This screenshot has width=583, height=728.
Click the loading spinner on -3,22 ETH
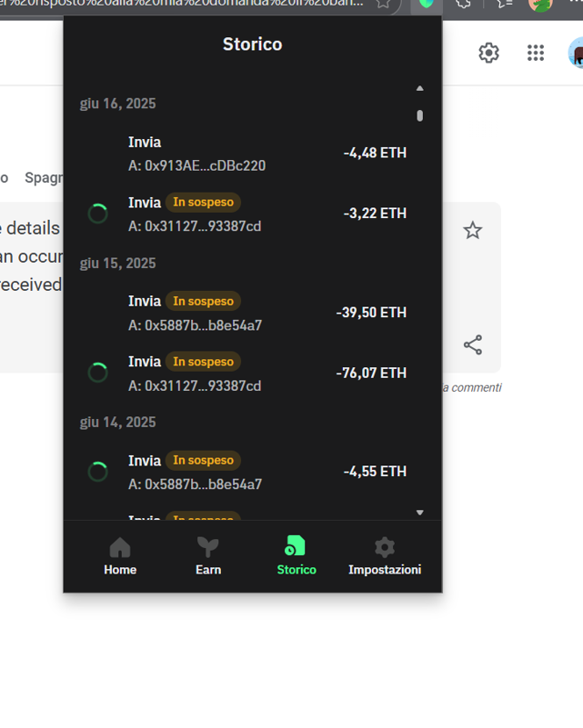click(x=97, y=214)
